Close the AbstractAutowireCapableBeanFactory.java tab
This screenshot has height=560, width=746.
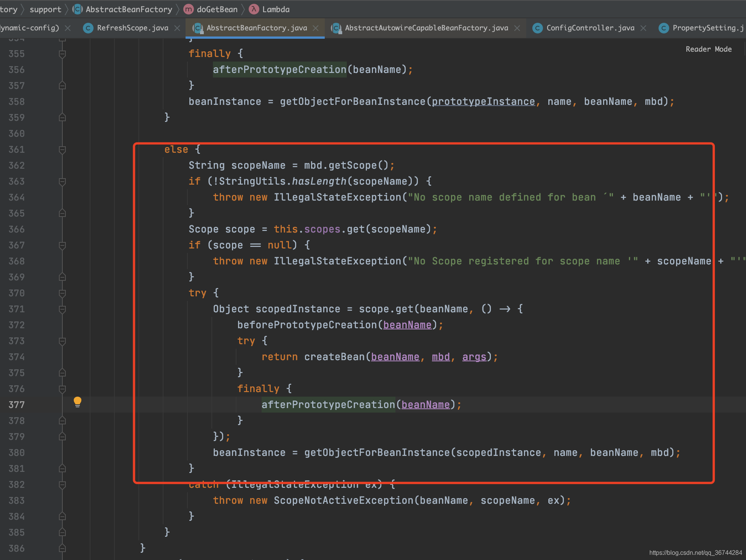pyautogui.click(x=517, y=28)
